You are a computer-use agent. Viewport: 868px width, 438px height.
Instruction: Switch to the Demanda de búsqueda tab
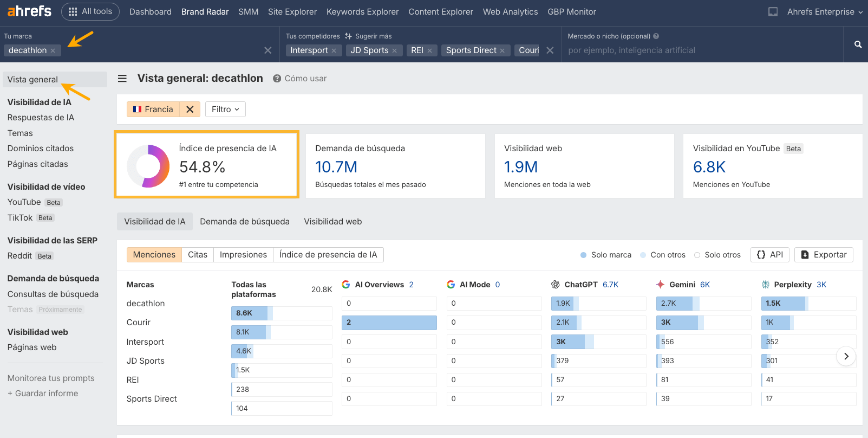tap(245, 222)
